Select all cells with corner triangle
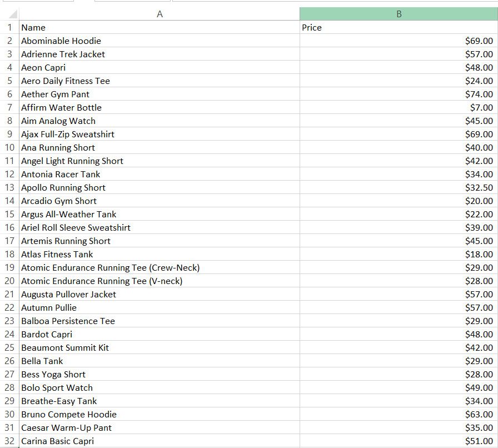 pyautogui.click(x=12, y=14)
